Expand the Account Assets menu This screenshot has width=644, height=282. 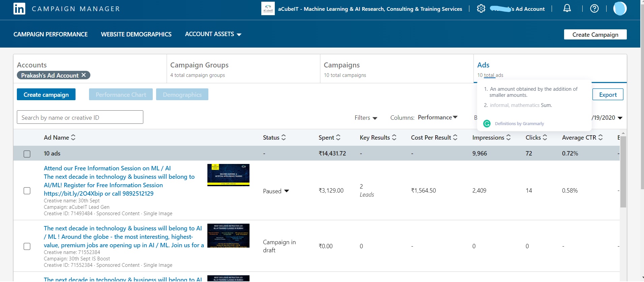(213, 34)
